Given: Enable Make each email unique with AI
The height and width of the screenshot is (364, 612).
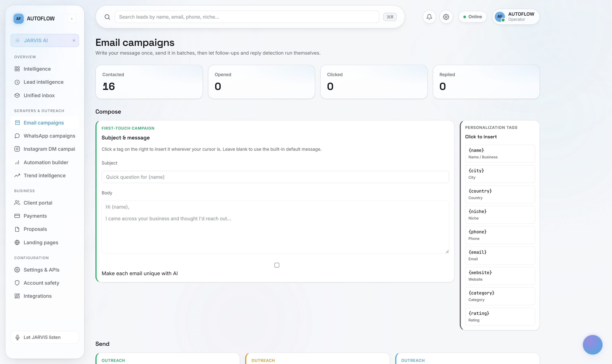Looking at the screenshot, I should (277, 265).
